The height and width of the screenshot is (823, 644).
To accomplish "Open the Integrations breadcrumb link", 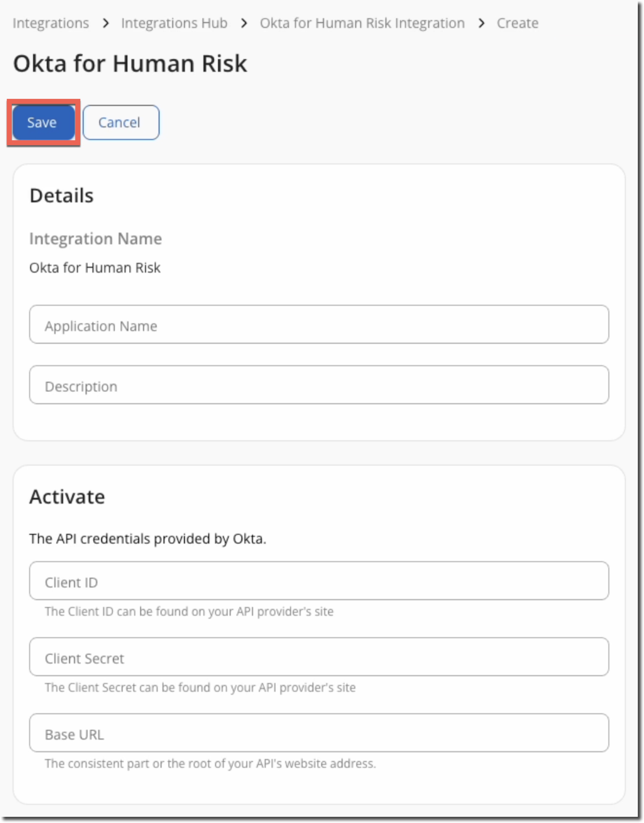I will (50, 23).
